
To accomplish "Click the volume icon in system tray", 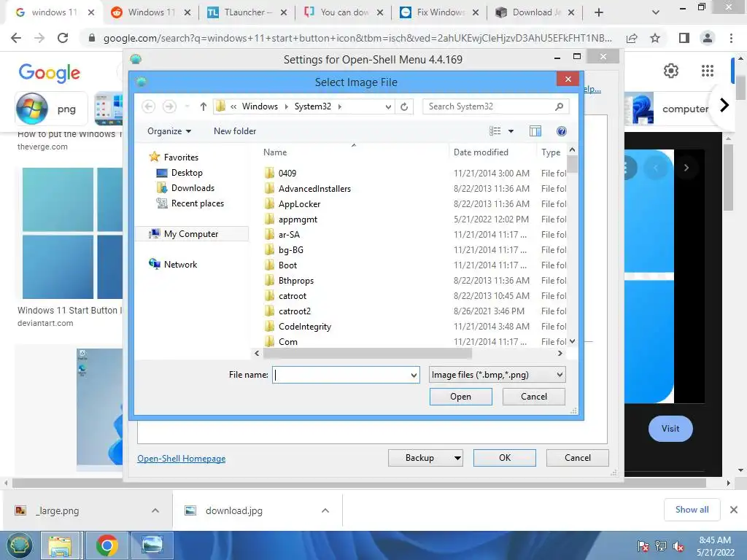I will click(x=678, y=546).
